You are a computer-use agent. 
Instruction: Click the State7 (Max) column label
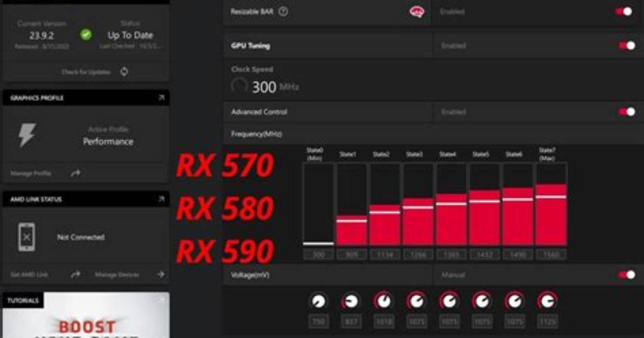click(547, 154)
